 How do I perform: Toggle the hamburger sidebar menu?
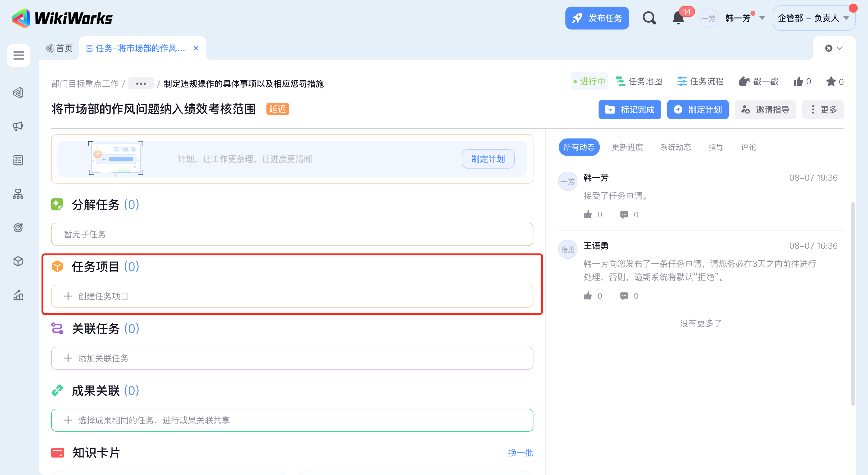18,55
